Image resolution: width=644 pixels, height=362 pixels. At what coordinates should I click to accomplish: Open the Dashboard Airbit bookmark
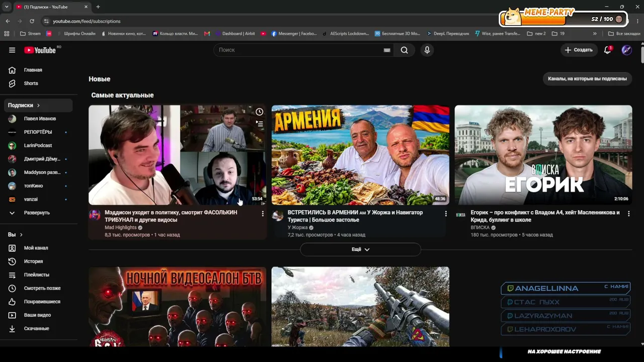pos(235,34)
